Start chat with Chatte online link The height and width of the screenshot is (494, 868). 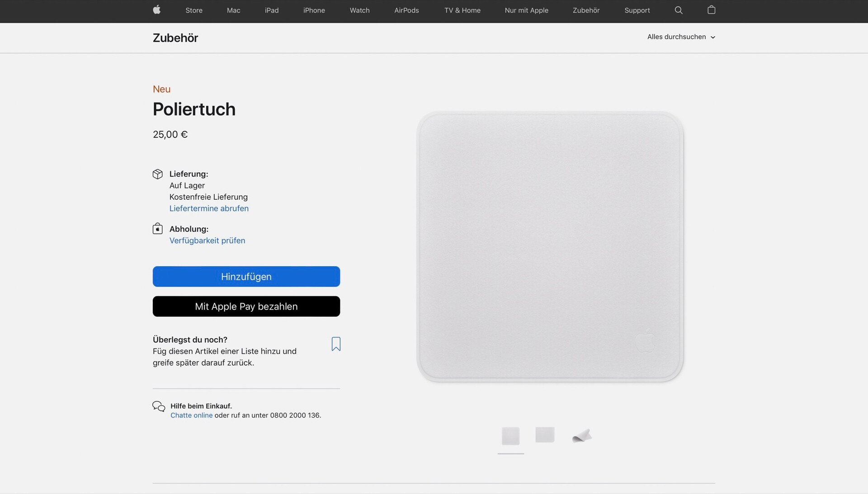191,415
